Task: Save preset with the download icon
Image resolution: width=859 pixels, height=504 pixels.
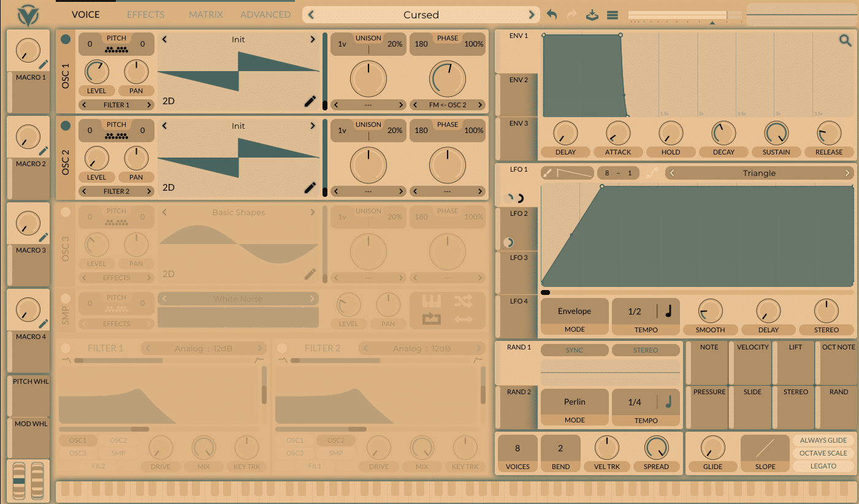Action: pyautogui.click(x=592, y=15)
